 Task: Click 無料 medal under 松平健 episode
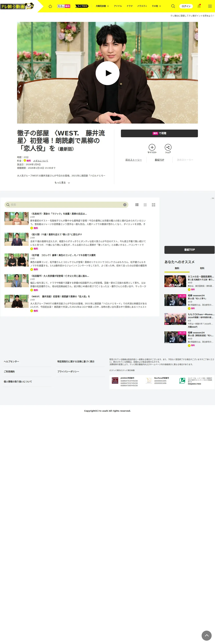point(31,270)
